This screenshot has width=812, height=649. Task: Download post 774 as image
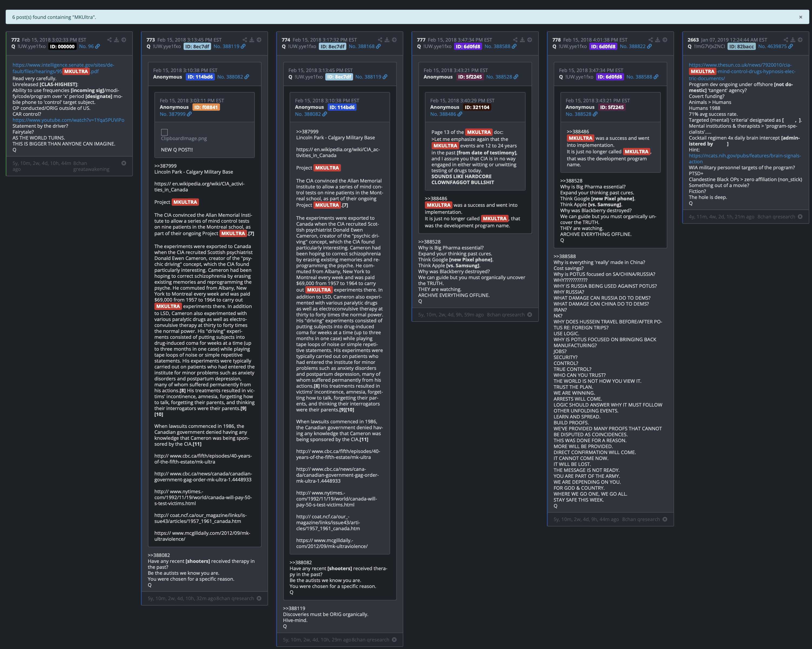click(x=387, y=40)
